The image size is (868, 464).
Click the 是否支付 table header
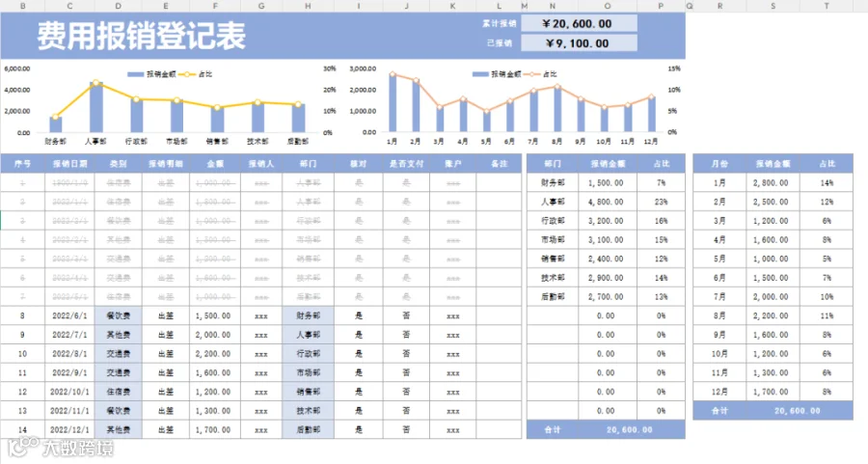pos(406,163)
